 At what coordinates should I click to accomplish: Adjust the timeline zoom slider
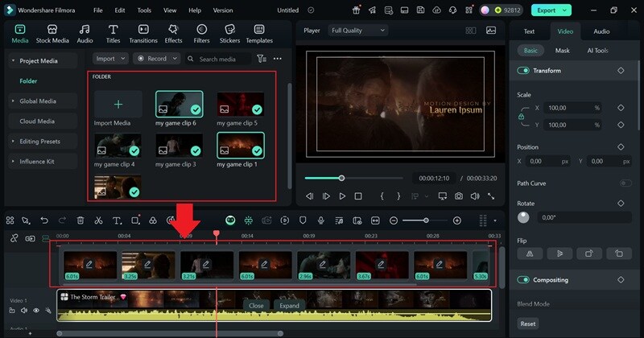(426, 221)
